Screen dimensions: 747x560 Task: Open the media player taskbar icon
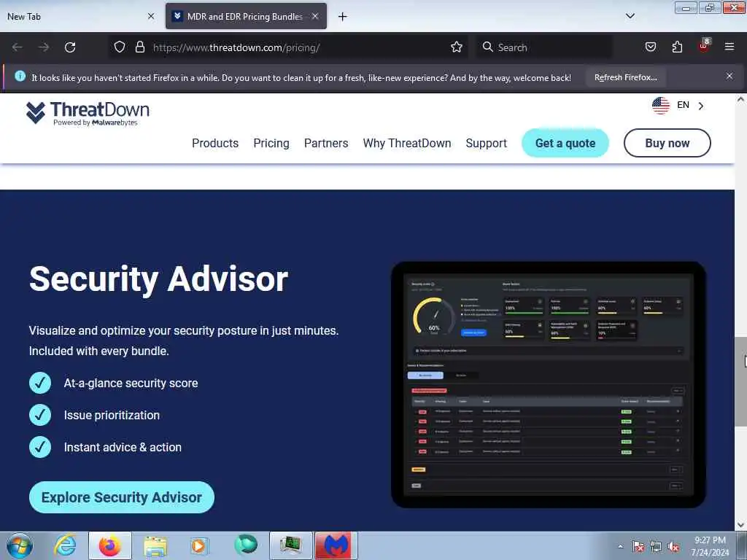199,545
